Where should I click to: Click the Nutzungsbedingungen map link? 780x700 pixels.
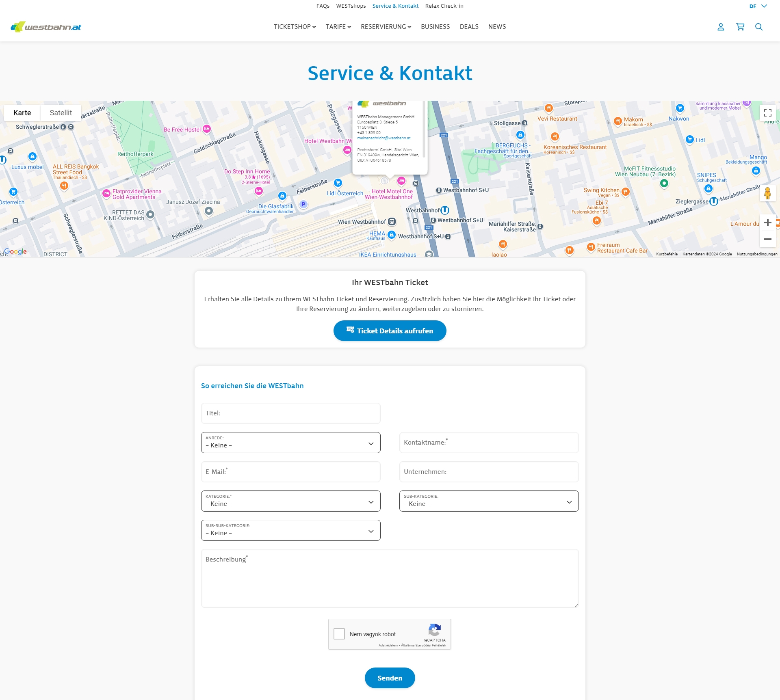757,254
